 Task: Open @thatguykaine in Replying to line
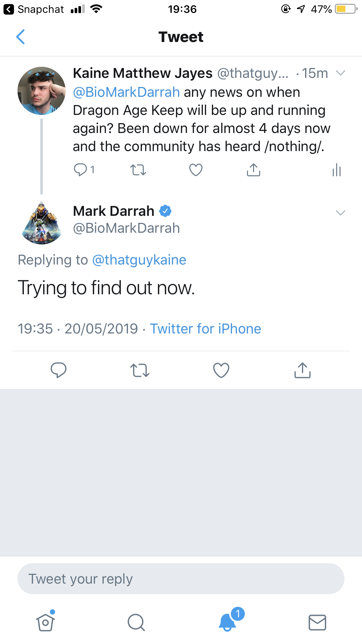pyautogui.click(x=139, y=260)
